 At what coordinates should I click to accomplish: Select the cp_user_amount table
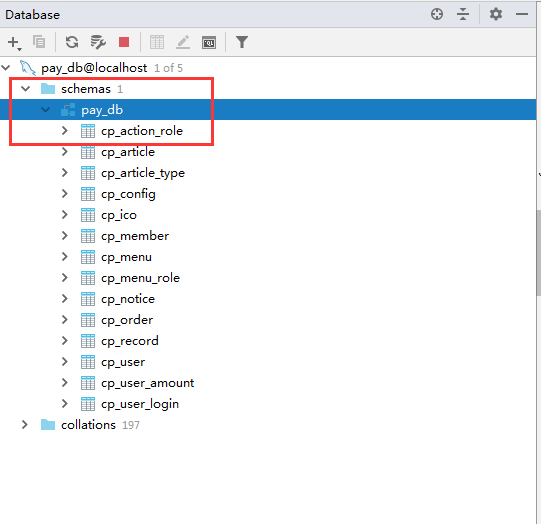(148, 383)
